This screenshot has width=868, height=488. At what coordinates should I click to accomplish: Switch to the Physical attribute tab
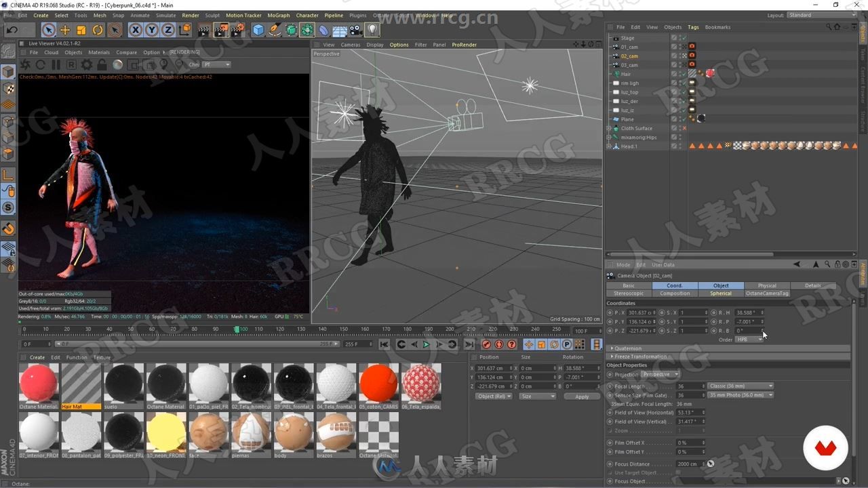[x=767, y=285]
